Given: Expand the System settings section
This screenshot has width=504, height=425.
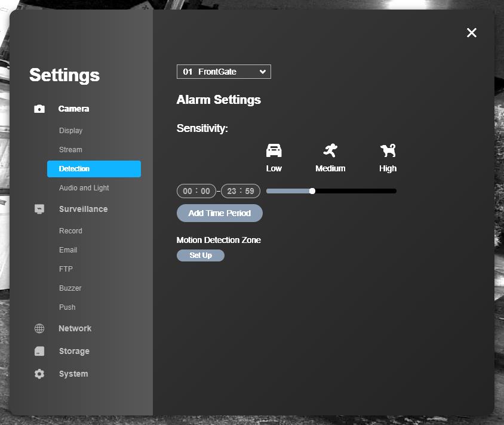Looking at the screenshot, I should pyautogui.click(x=73, y=374).
